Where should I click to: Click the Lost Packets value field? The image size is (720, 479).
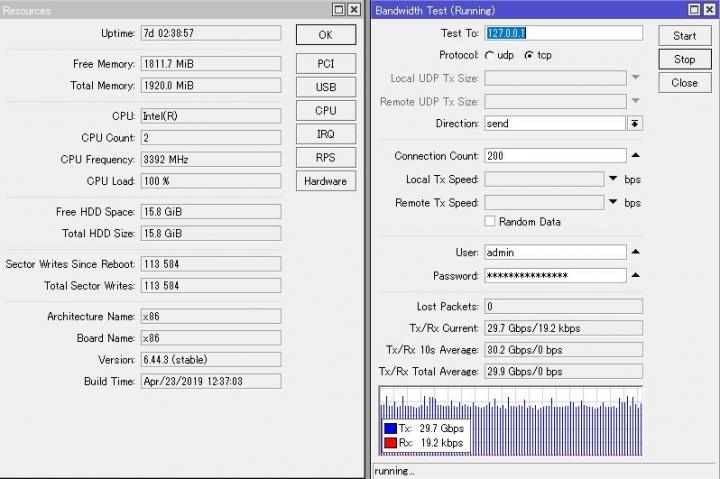tap(563, 306)
